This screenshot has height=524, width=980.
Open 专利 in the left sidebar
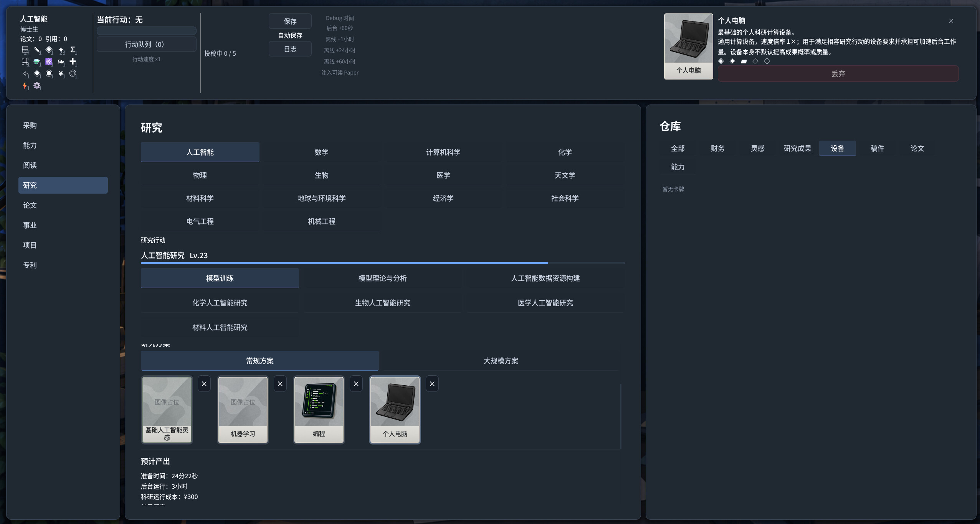pyautogui.click(x=63, y=265)
